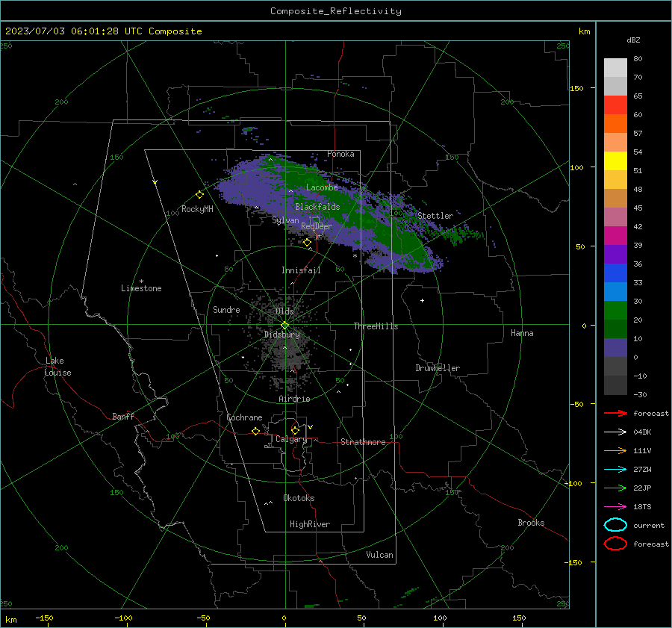Click the blue 36-33 dBZ swatch
672x628 pixels.
[615, 273]
